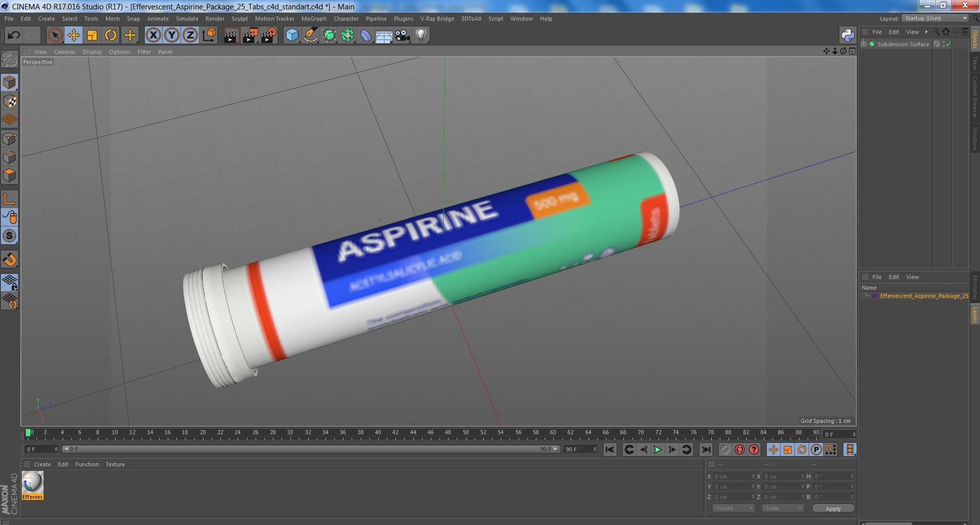This screenshot has height=525, width=980.
Task: Click Render View clapperboard icon
Action: [x=231, y=35]
